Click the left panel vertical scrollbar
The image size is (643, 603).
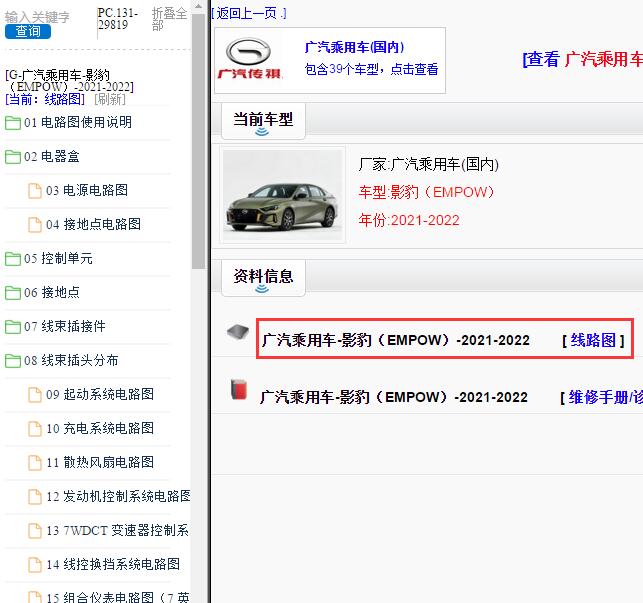click(x=198, y=142)
